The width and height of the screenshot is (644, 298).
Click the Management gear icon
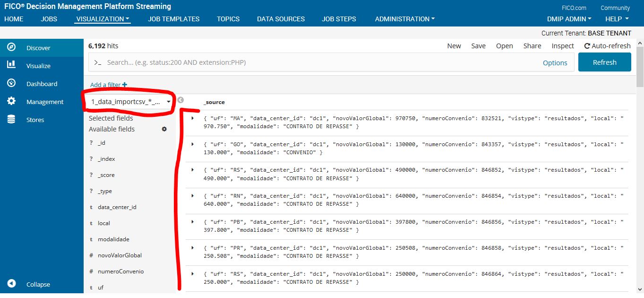11,101
